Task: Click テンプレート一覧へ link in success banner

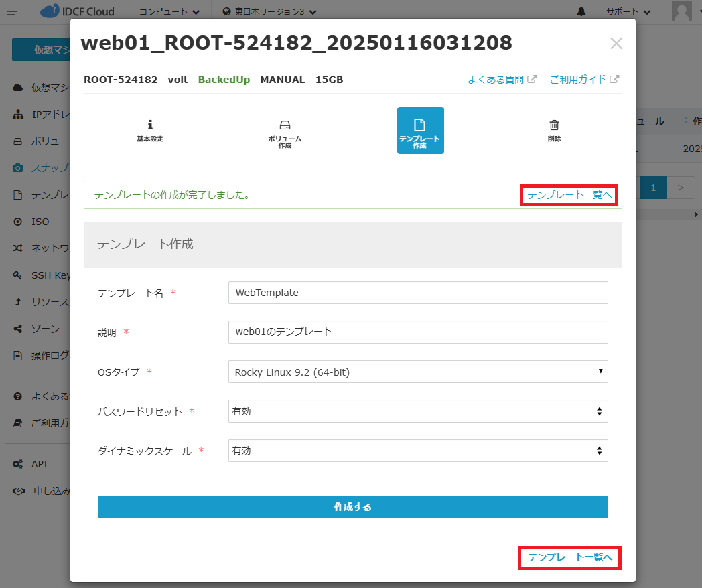Action: pos(569,195)
